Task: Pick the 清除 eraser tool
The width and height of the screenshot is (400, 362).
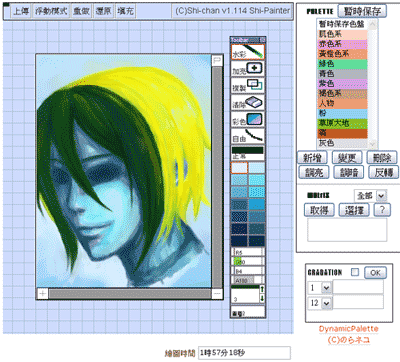Action: point(248,103)
